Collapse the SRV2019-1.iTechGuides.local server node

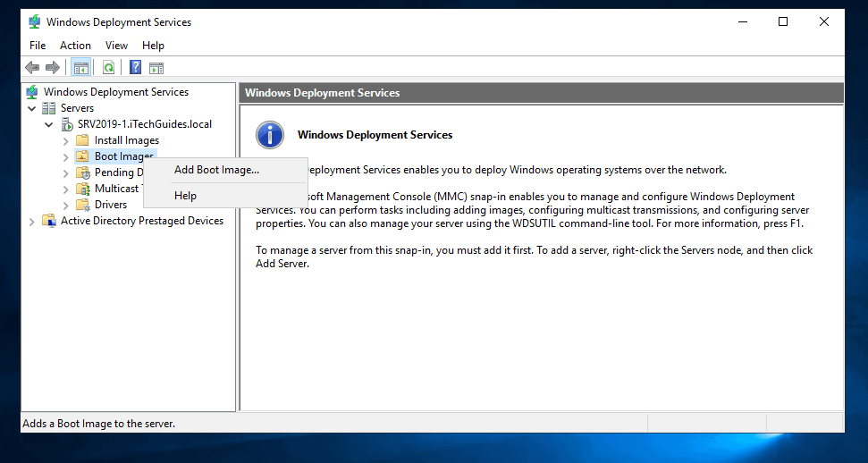[x=48, y=124]
